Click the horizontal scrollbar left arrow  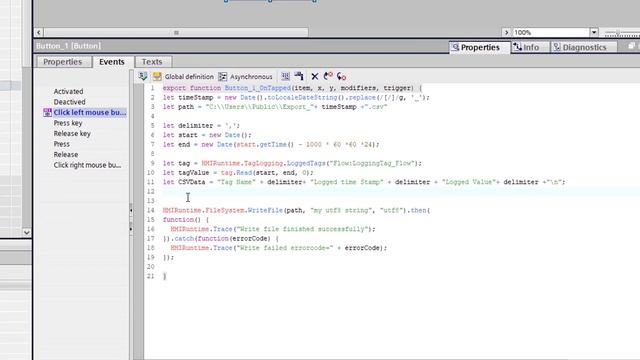click(x=39, y=32)
